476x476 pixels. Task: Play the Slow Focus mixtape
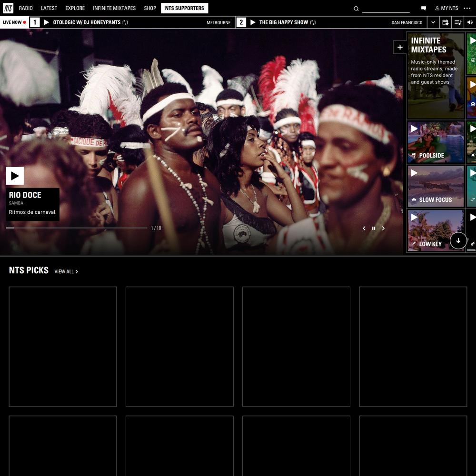415,173
